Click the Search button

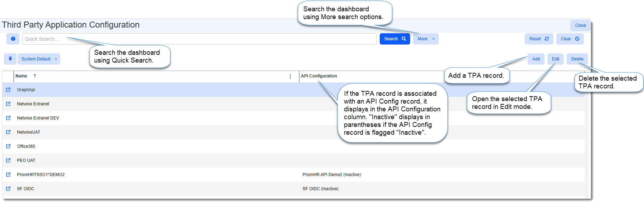(395, 39)
